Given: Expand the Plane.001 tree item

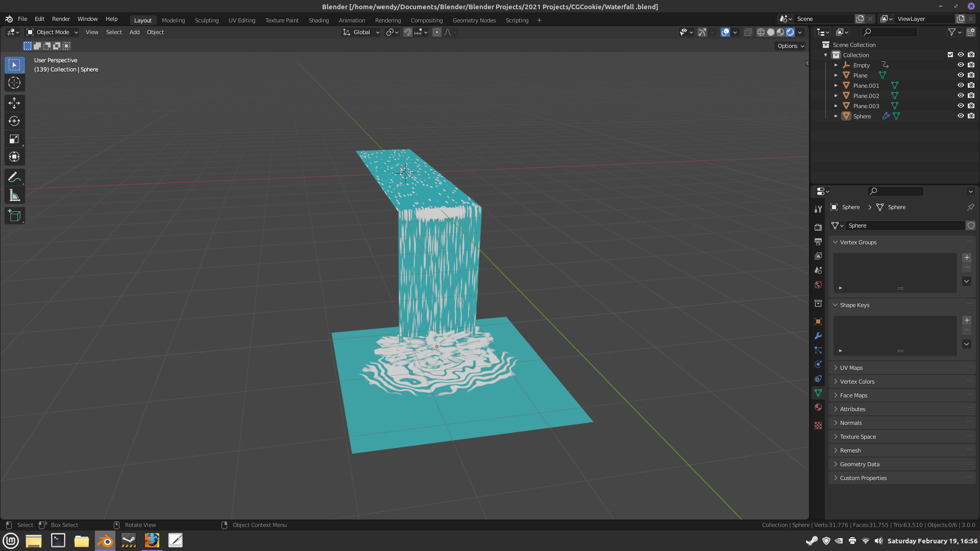Looking at the screenshot, I should tap(836, 86).
